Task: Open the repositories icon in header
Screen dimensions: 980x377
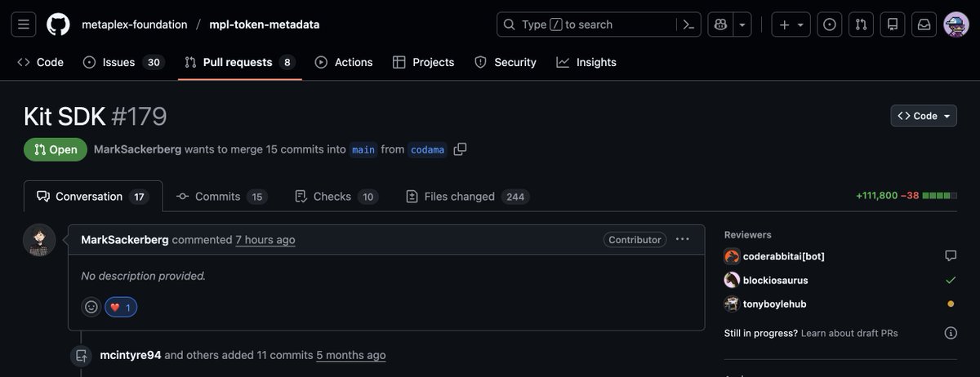Action: click(893, 24)
